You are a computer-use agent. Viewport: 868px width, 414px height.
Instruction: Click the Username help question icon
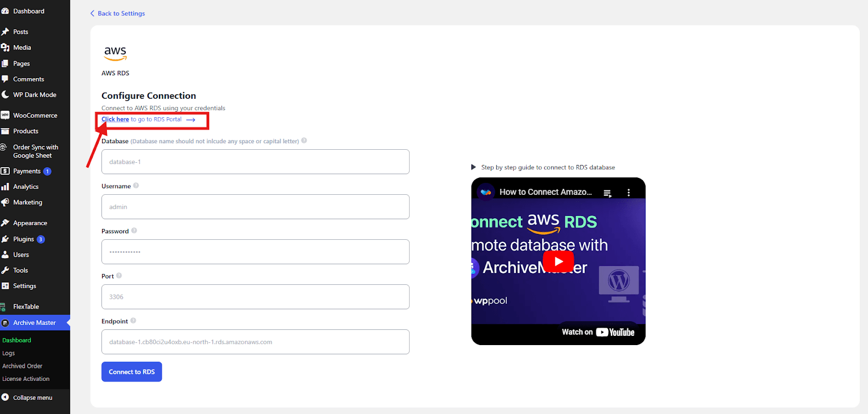pos(136,186)
